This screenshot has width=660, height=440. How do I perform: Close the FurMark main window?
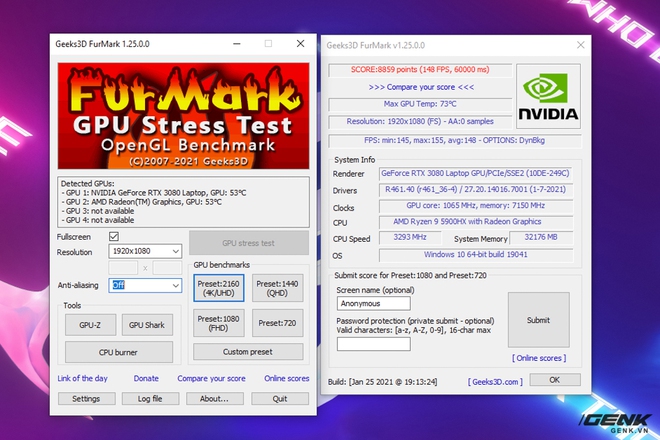[x=301, y=44]
